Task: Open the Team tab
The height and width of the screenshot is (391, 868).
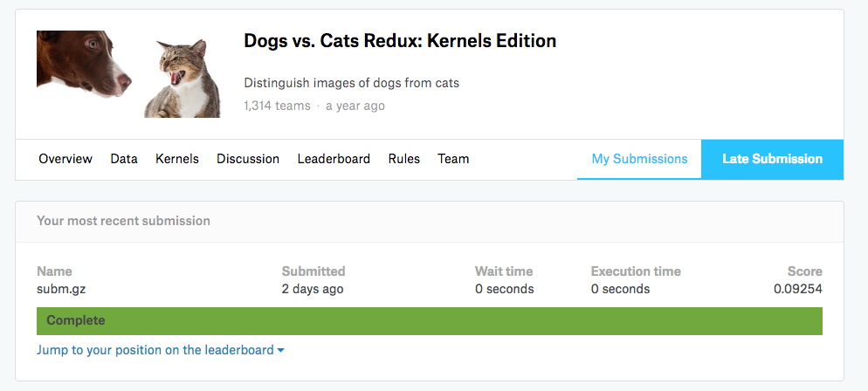Action: (x=453, y=159)
